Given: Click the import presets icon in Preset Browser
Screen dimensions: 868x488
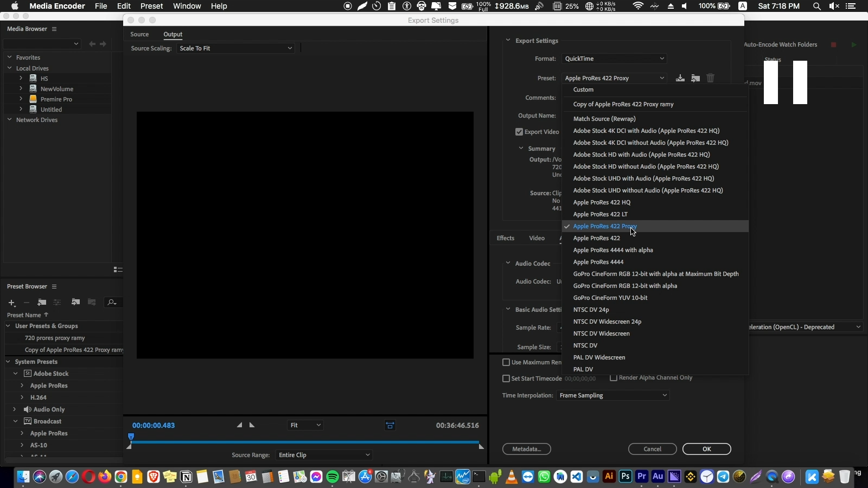Looking at the screenshot, I should point(75,303).
